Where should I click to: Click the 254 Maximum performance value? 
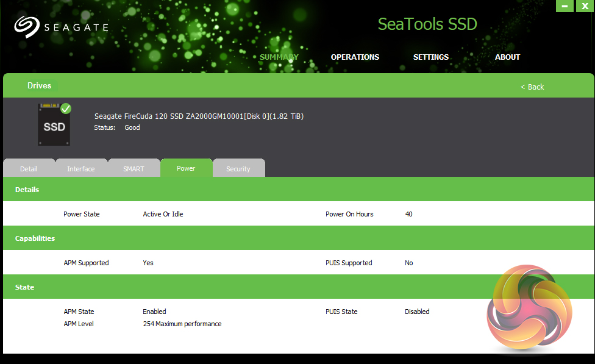[182, 324]
